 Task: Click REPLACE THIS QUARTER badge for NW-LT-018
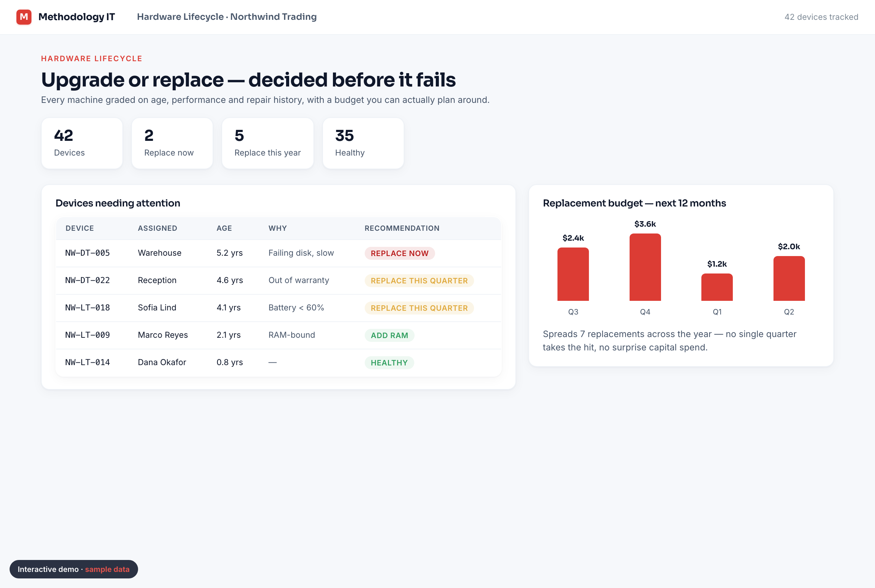tap(419, 308)
